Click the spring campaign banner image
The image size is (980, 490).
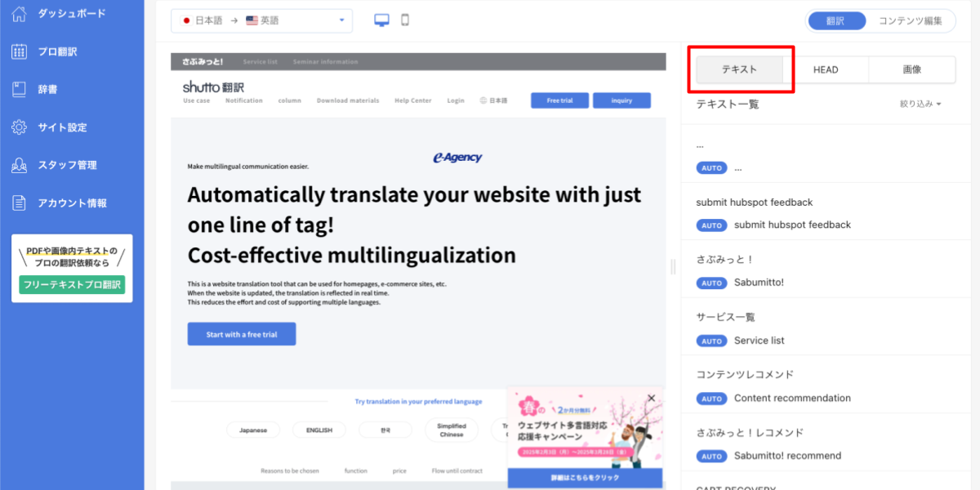(x=585, y=427)
